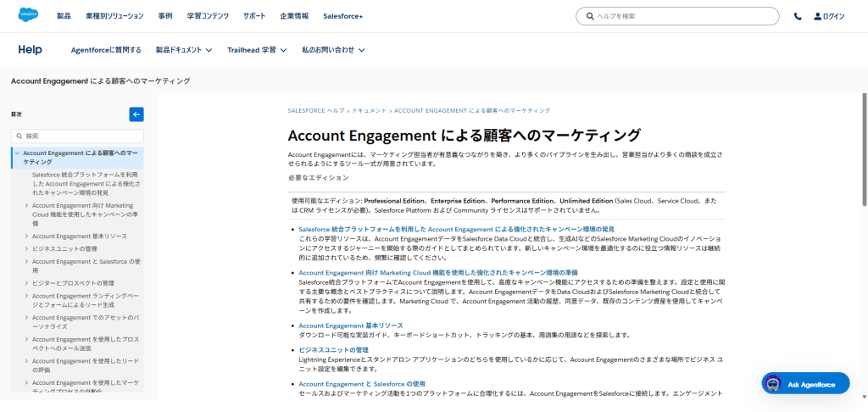Expand ビジネスユニットの管理 tree chevron
Screen dimensions: 868x412
[26, 249]
